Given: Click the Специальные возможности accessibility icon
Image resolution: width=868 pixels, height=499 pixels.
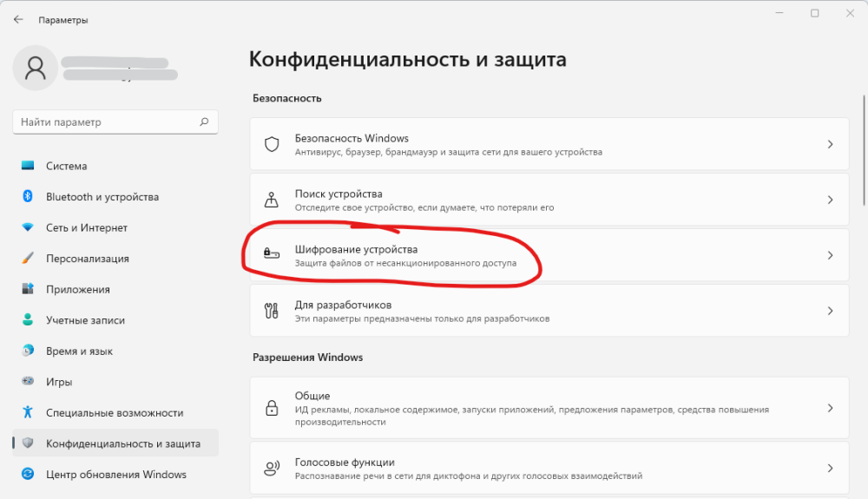Looking at the screenshot, I should 28,412.
